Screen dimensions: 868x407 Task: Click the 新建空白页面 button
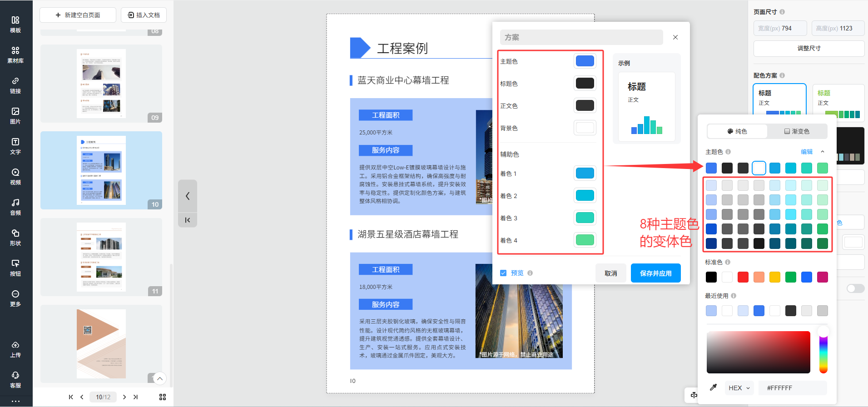coord(78,15)
